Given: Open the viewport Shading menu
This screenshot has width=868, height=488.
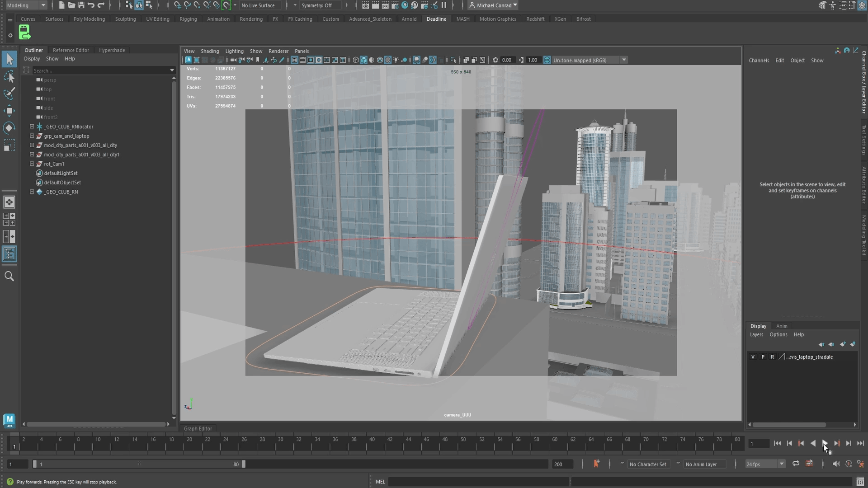Looking at the screenshot, I should (210, 51).
